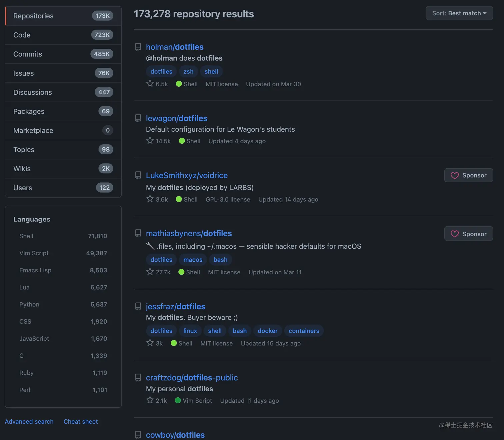
Task: Select the Topics search category
Action: (x=63, y=150)
